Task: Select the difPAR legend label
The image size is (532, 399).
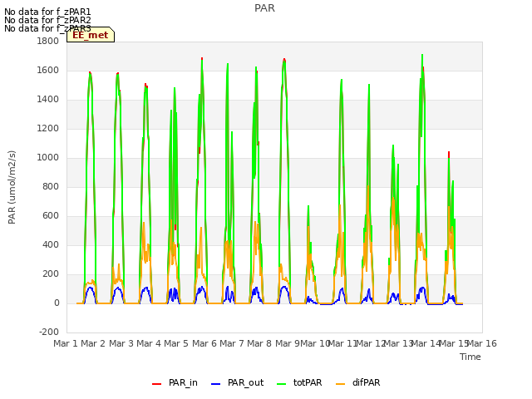Action: click(x=366, y=382)
